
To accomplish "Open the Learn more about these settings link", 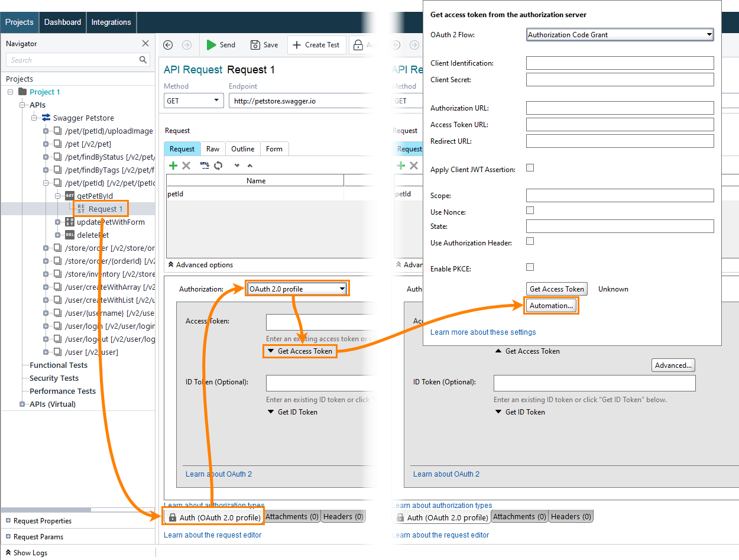I will pyautogui.click(x=483, y=332).
